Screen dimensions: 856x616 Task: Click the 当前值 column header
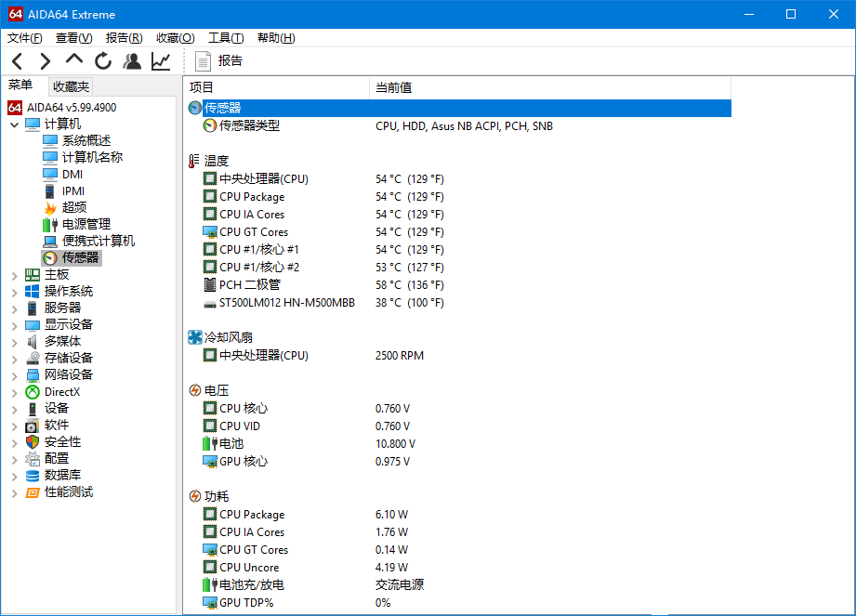tap(393, 87)
